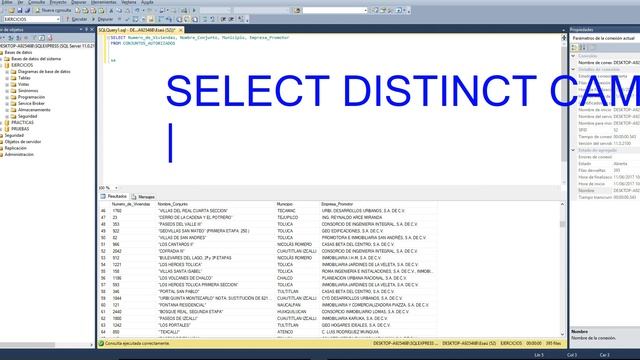This screenshot has height=360, width=640.
Task: Click the Save file icon in the toolbar
Action: 19,10
